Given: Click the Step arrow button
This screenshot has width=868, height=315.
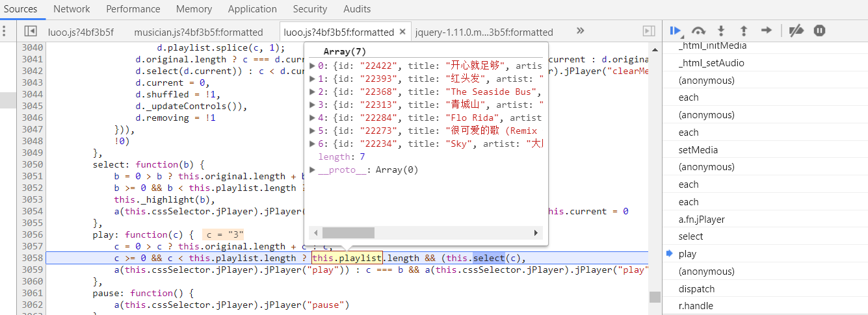Looking at the screenshot, I should click(x=767, y=31).
